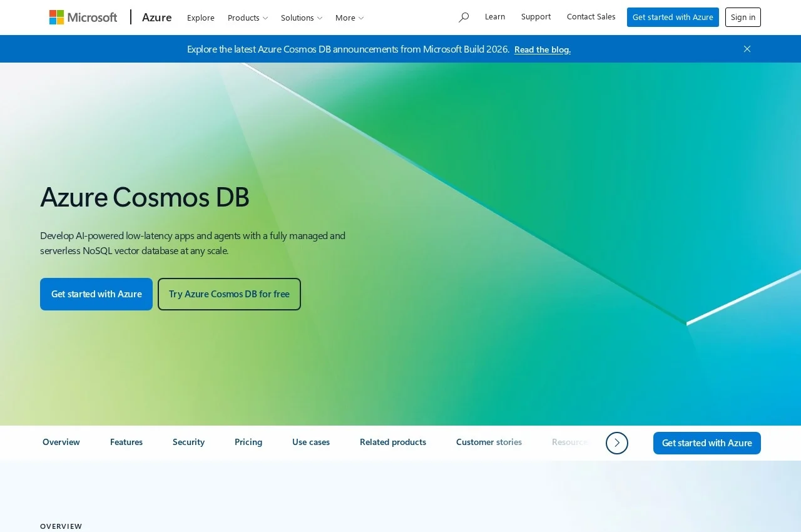Viewport: 801px width, 532px height.
Task: Select the Pricing section tab
Action: point(248,442)
